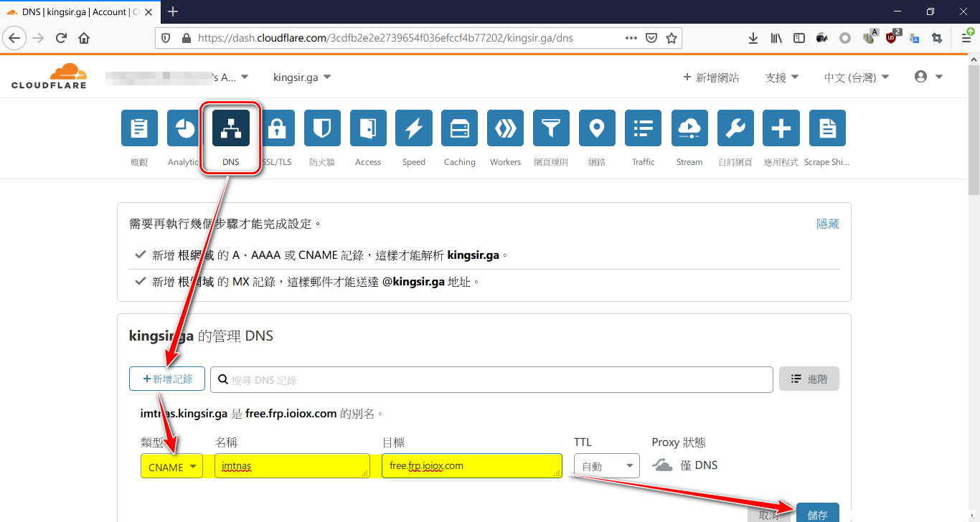Open the 支援 support menu

coord(782,77)
